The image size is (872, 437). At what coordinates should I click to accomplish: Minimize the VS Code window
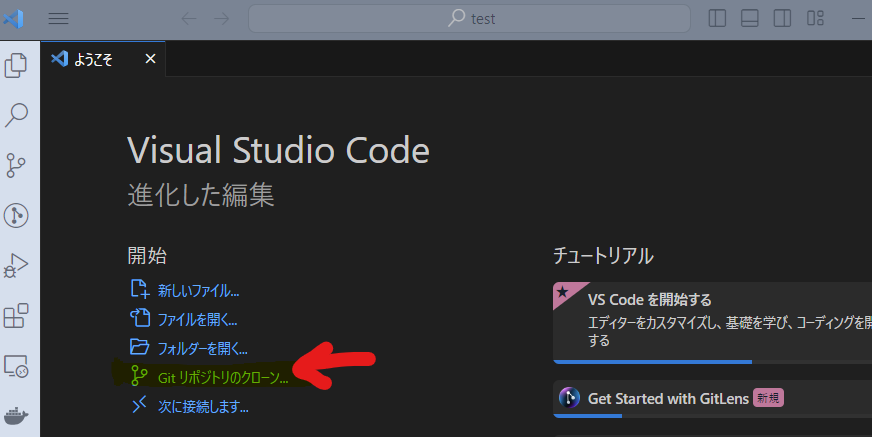tap(858, 18)
